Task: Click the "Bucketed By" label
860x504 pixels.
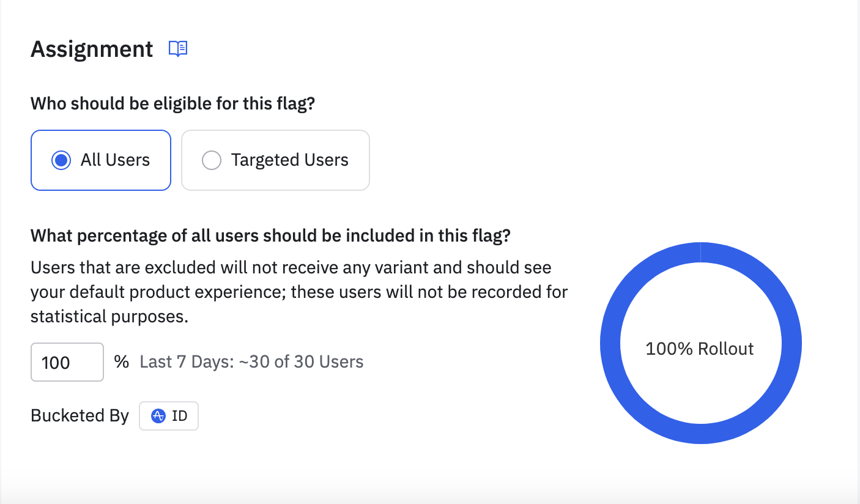Action: (80, 416)
